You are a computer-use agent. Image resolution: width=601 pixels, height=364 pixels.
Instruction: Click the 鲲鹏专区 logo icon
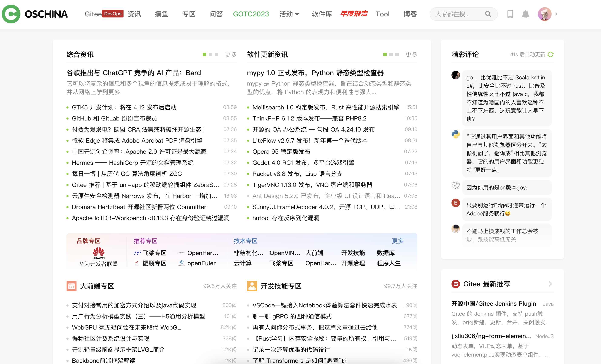[137, 263]
